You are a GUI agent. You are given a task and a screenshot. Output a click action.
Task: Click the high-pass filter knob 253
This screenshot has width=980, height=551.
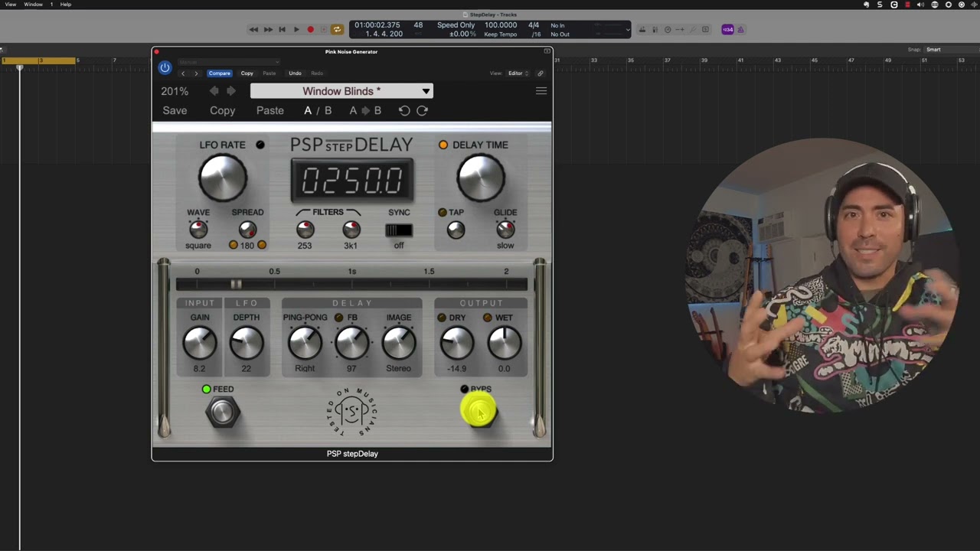click(x=305, y=229)
